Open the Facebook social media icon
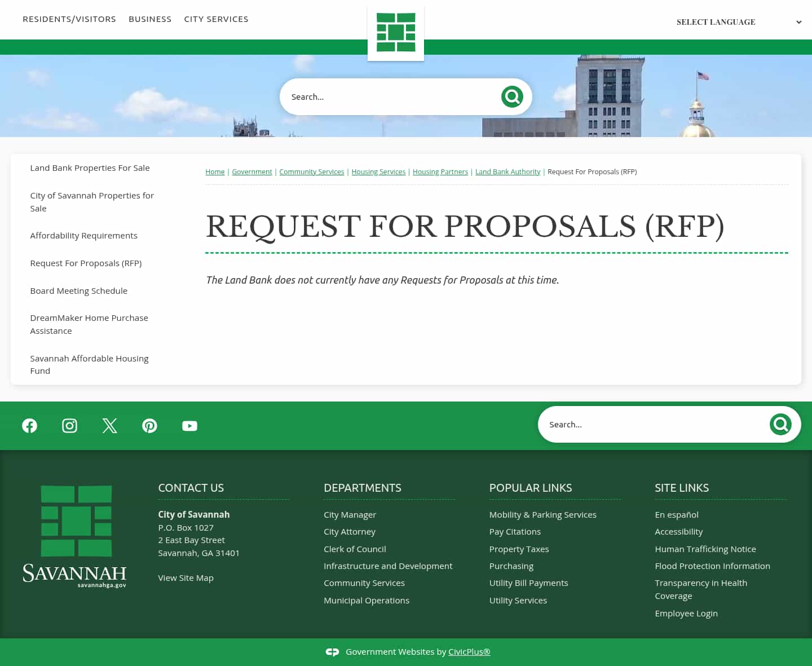 click(29, 426)
